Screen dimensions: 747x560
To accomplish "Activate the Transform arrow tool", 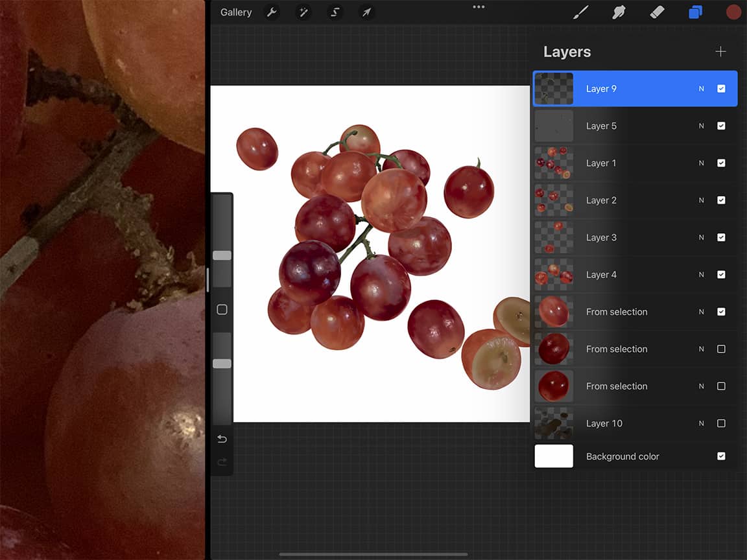I will pos(366,12).
